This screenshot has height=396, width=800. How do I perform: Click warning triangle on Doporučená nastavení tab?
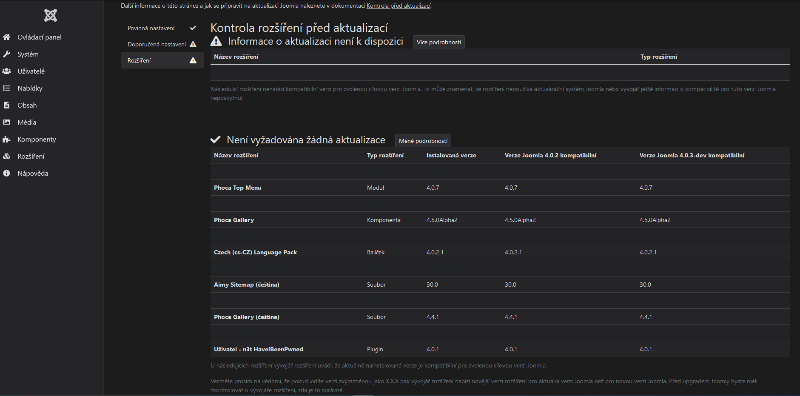tap(193, 44)
